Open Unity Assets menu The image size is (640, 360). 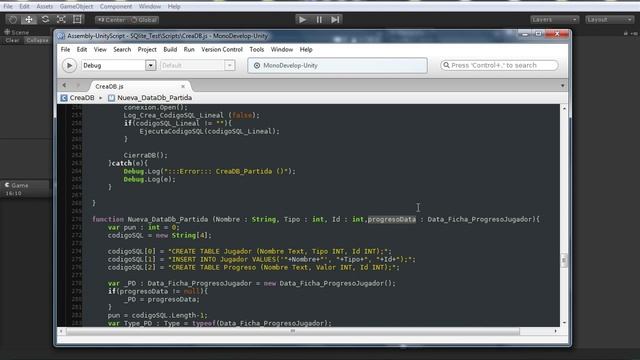44,7
